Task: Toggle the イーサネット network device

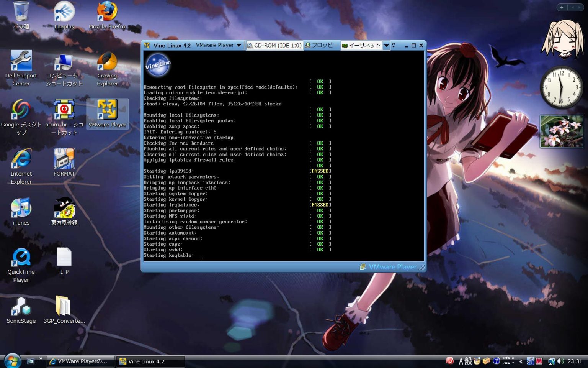Action: pyautogui.click(x=361, y=45)
